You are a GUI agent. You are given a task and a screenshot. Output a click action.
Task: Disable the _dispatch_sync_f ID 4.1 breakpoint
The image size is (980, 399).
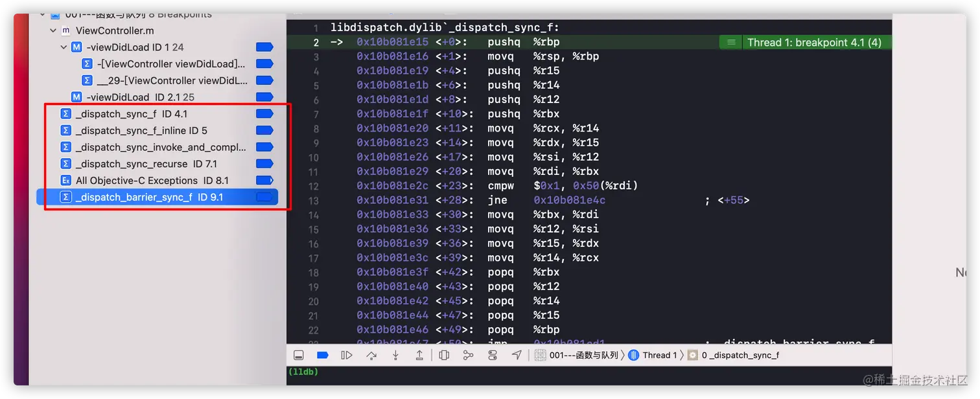(265, 114)
